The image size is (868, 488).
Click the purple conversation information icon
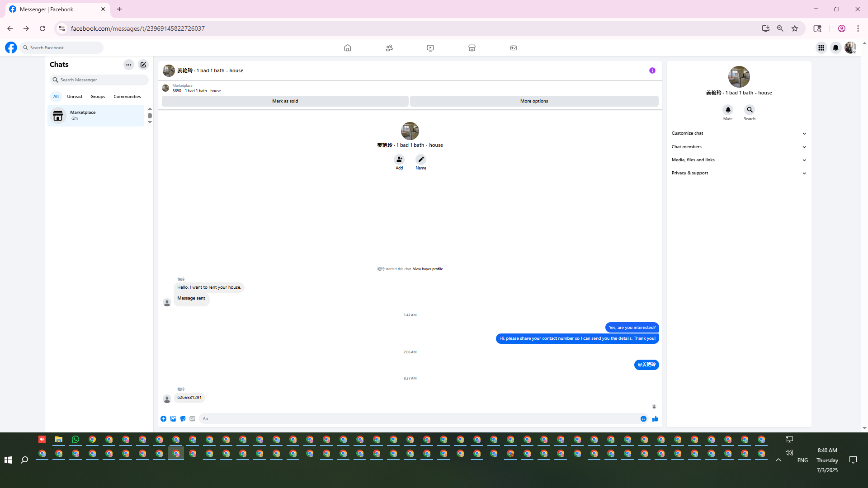click(x=652, y=70)
